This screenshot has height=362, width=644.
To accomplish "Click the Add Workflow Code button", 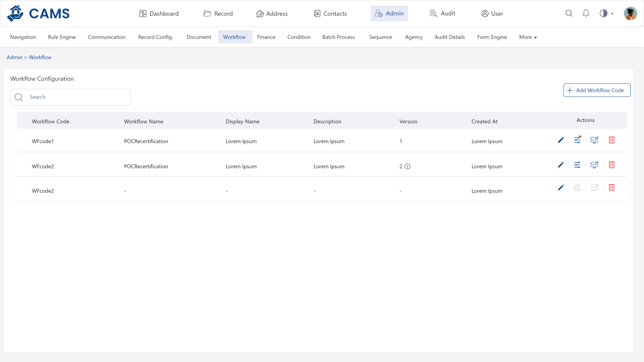I will (597, 90).
